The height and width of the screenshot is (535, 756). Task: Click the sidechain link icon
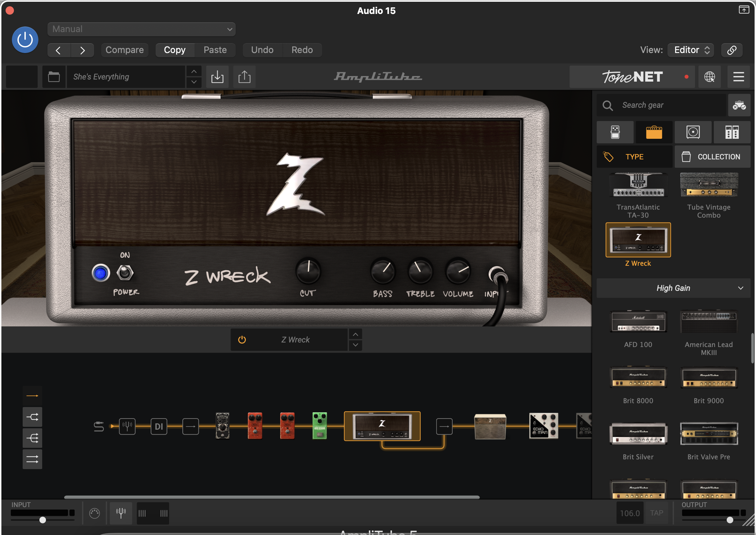click(x=732, y=50)
